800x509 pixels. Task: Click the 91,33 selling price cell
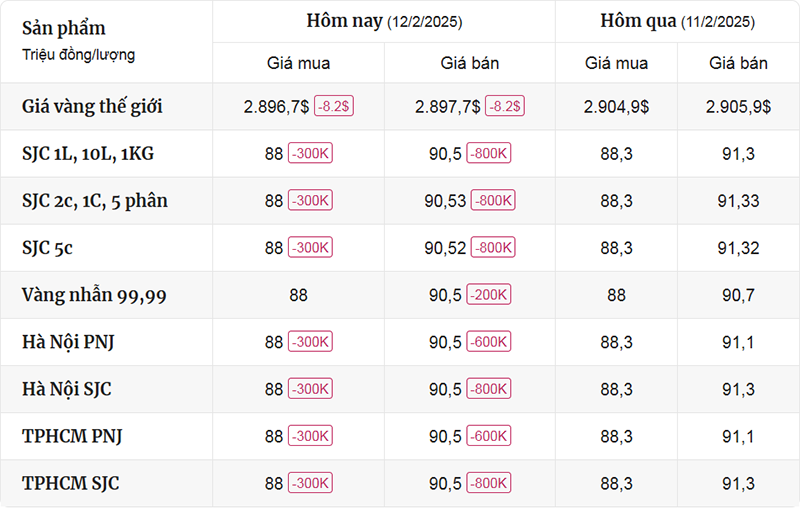point(738,201)
